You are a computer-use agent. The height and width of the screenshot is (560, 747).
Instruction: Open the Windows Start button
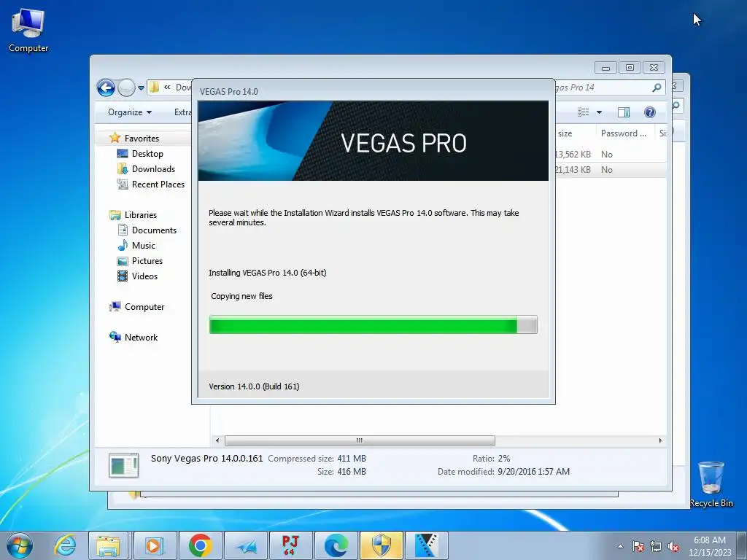tap(19, 545)
